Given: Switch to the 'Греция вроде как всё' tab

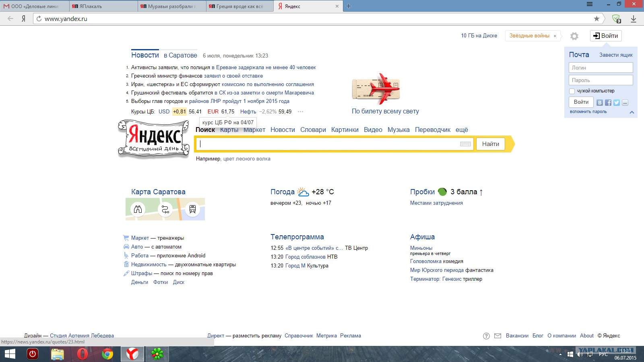Looking at the screenshot, I should [240, 6].
